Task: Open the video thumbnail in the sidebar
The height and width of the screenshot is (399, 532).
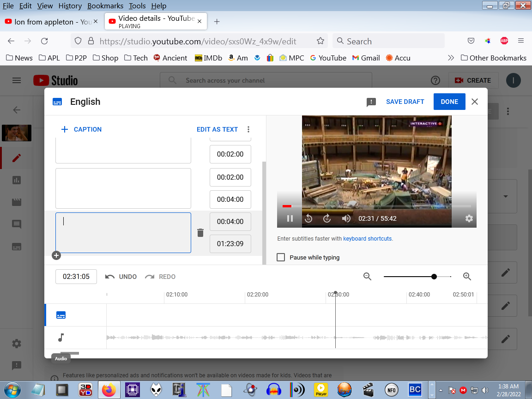Action: point(17,133)
